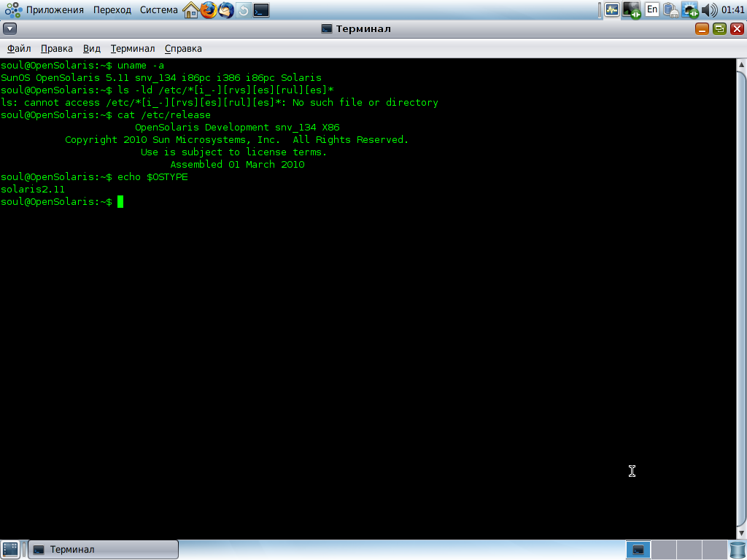This screenshot has width=747, height=560.
Task: Open the Терминал menu in menubar
Action: point(133,49)
